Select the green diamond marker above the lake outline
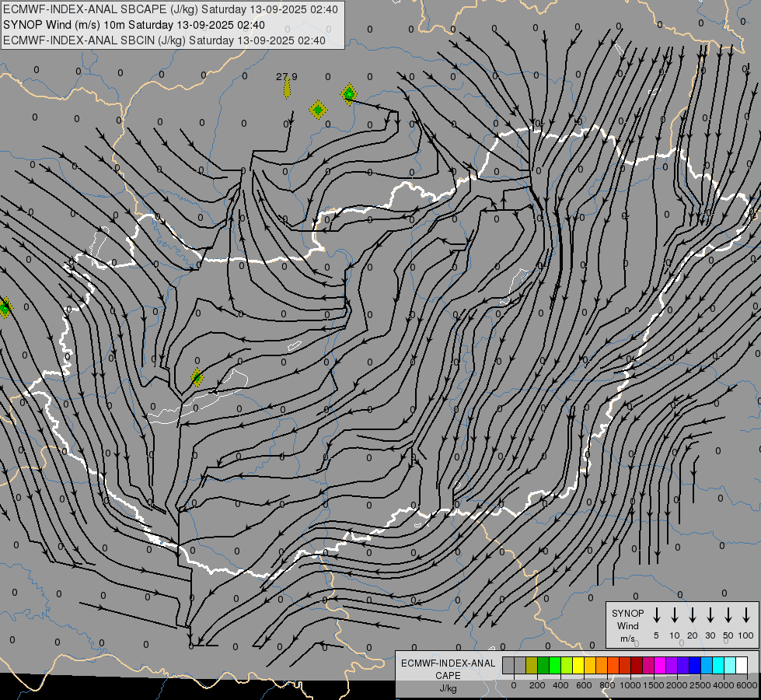Image resolution: width=761 pixels, height=700 pixels. click(197, 377)
